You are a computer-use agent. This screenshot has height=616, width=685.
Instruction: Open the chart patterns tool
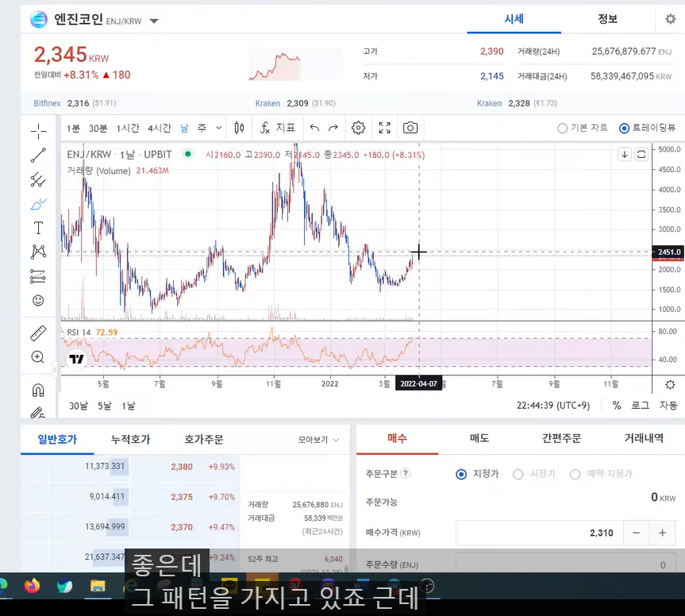(38, 252)
